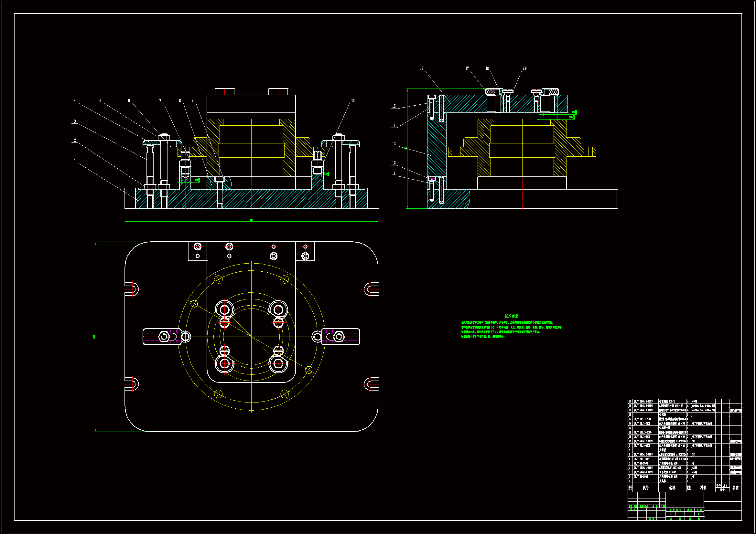
Task: Click the 1:1 scale value in title block
Action: 699,514
